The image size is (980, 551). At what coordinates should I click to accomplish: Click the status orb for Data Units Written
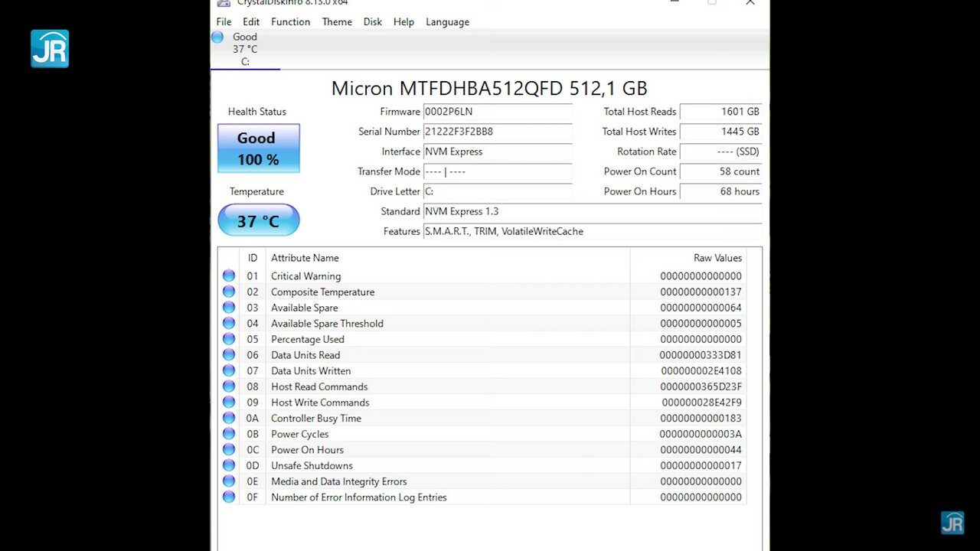point(228,370)
